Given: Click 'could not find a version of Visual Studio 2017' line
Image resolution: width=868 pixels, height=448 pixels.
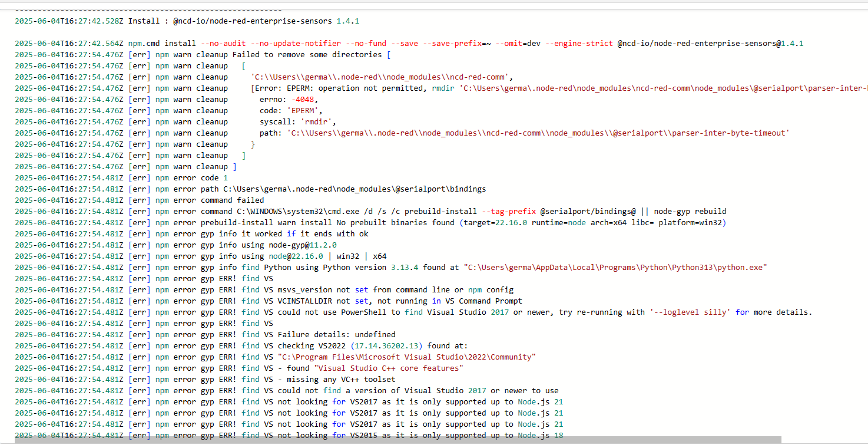Looking at the screenshot, I should 418,390.
